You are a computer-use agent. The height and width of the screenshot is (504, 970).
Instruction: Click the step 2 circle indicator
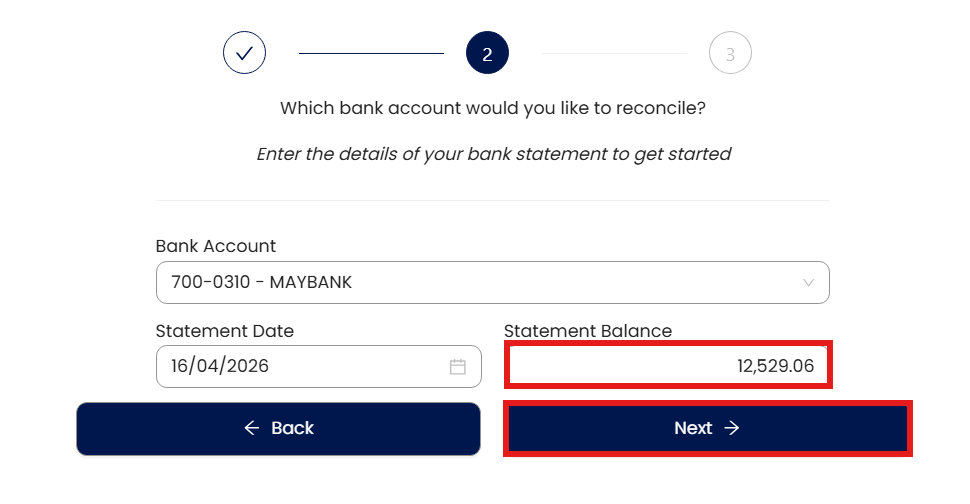pyautogui.click(x=487, y=53)
